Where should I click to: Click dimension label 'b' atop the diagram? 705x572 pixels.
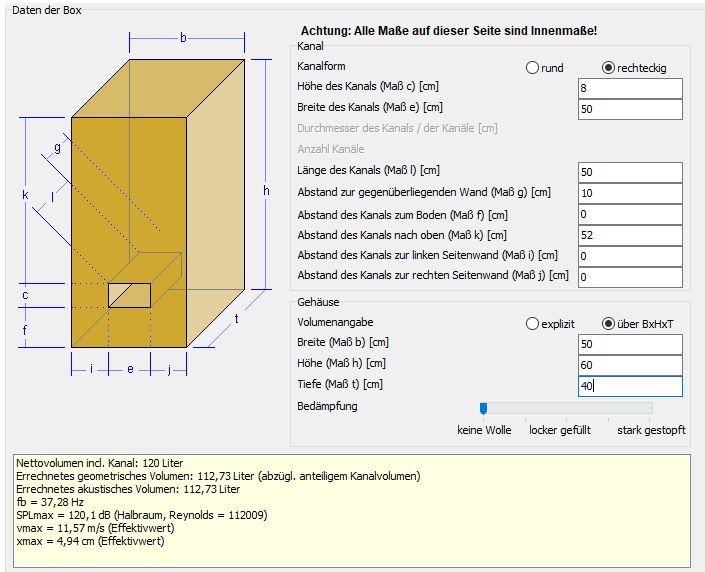tap(183, 38)
